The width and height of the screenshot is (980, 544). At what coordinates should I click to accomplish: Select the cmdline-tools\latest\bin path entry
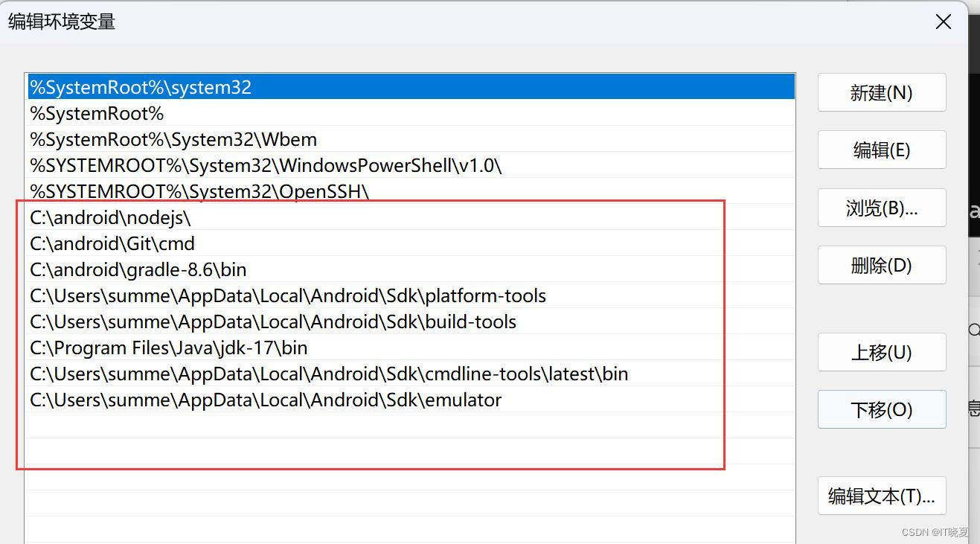(x=411, y=374)
